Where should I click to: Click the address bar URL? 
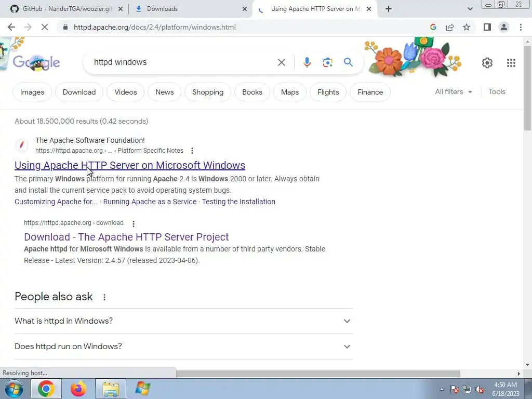tap(155, 27)
